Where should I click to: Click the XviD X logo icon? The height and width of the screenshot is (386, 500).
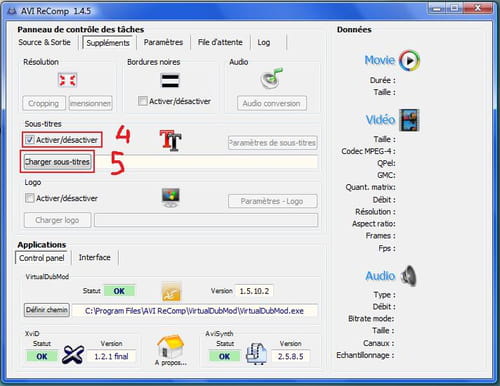[73, 354]
